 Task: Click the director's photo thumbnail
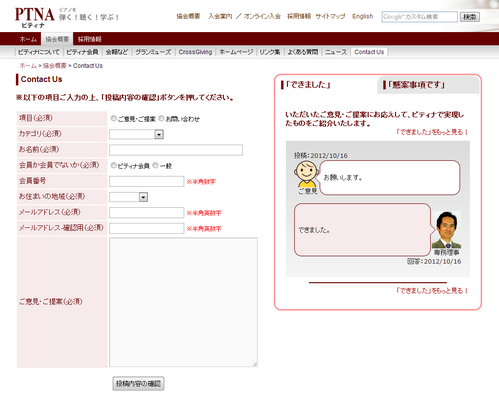[x=447, y=230]
